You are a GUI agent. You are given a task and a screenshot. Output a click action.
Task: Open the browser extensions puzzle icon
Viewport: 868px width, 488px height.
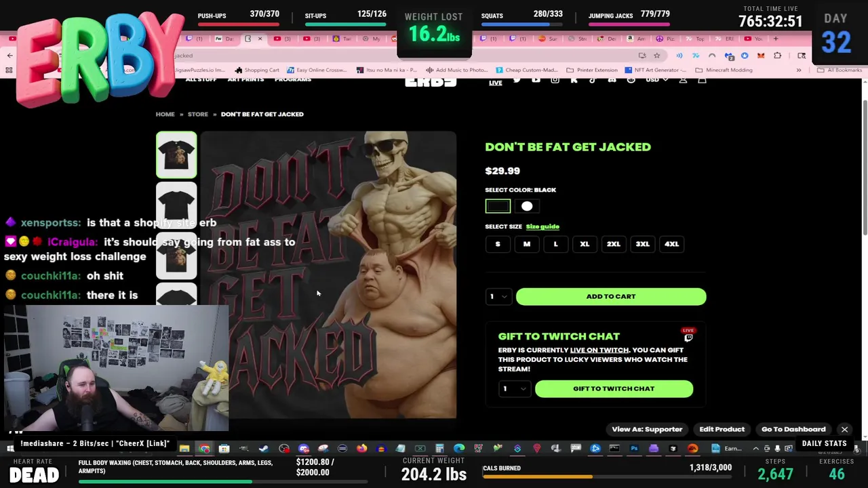(778, 56)
